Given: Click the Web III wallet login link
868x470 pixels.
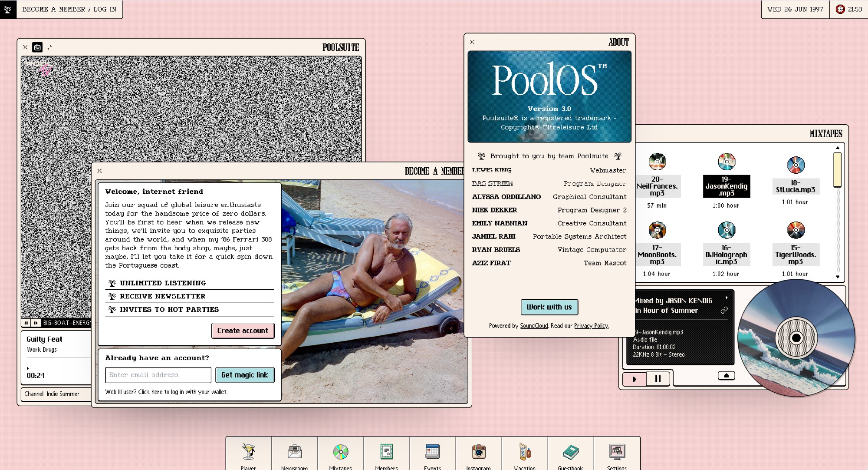Looking at the screenshot, I should click(x=166, y=392).
